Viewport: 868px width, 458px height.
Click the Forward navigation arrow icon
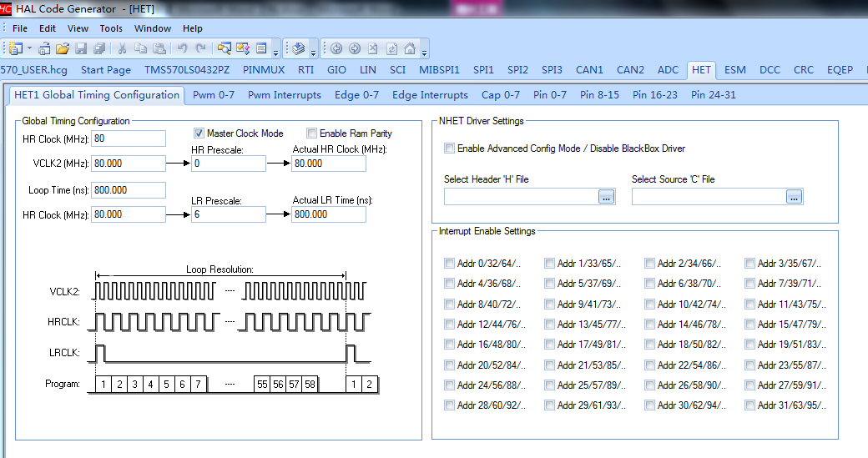coord(355,48)
